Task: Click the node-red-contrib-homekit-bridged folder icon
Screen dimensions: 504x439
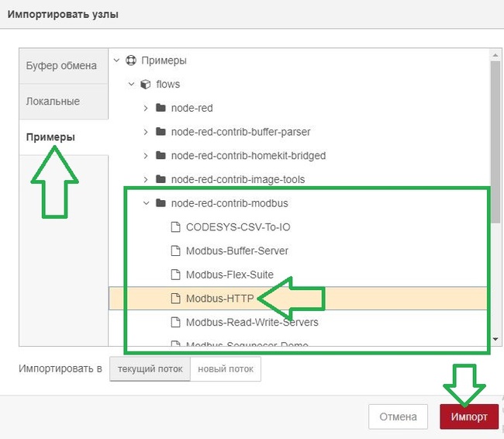Action: tap(161, 155)
